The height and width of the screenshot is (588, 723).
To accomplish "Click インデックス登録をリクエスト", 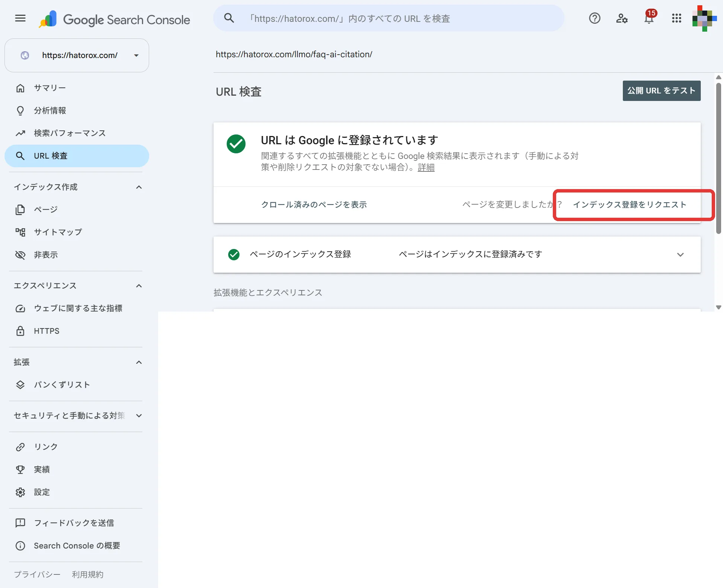I will (630, 205).
